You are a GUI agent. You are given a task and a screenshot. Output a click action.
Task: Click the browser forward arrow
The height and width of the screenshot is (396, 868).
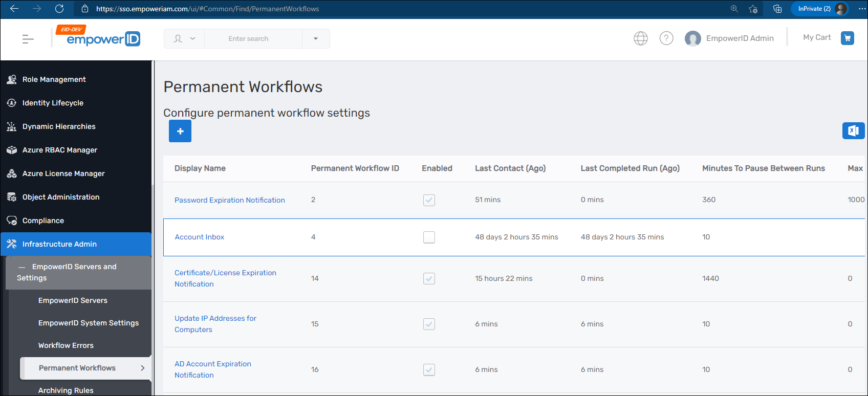click(37, 9)
